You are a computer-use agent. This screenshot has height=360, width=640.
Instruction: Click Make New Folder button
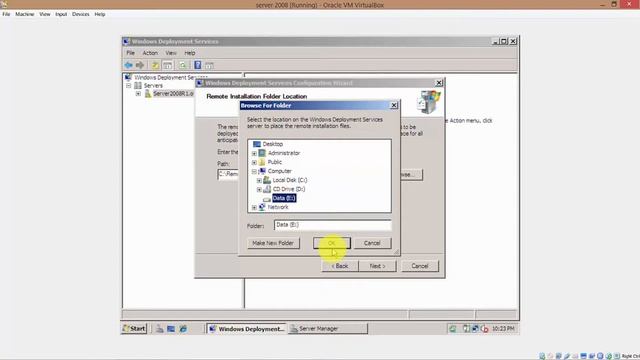[273, 243]
